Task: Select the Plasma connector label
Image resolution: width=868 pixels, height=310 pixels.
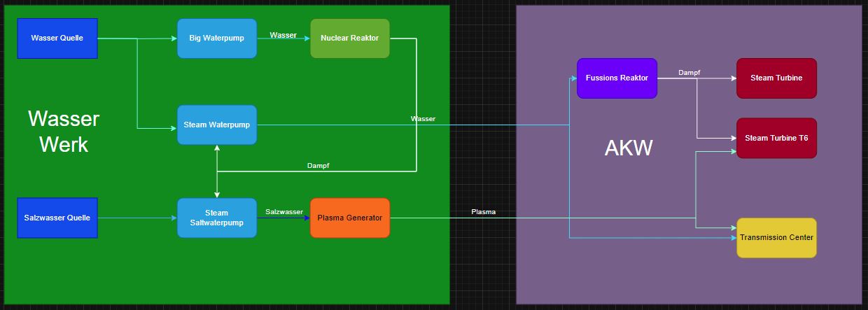Action: (483, 212)
